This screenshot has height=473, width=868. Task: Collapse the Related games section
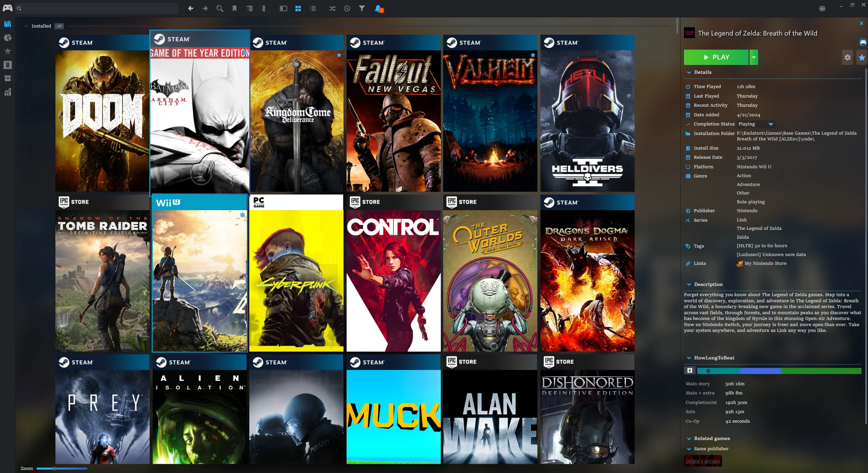click(689, 439)
